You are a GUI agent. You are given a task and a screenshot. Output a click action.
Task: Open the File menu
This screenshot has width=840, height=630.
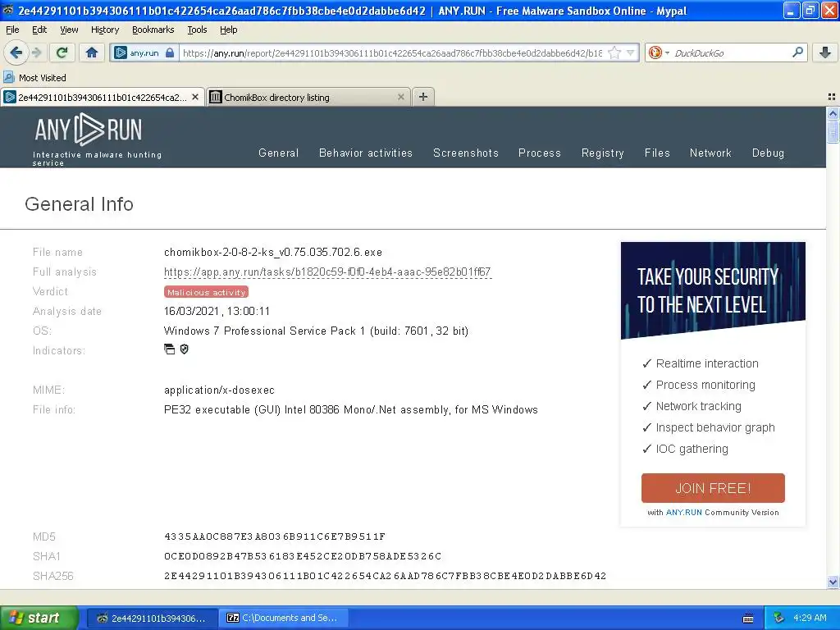[12, 30]
